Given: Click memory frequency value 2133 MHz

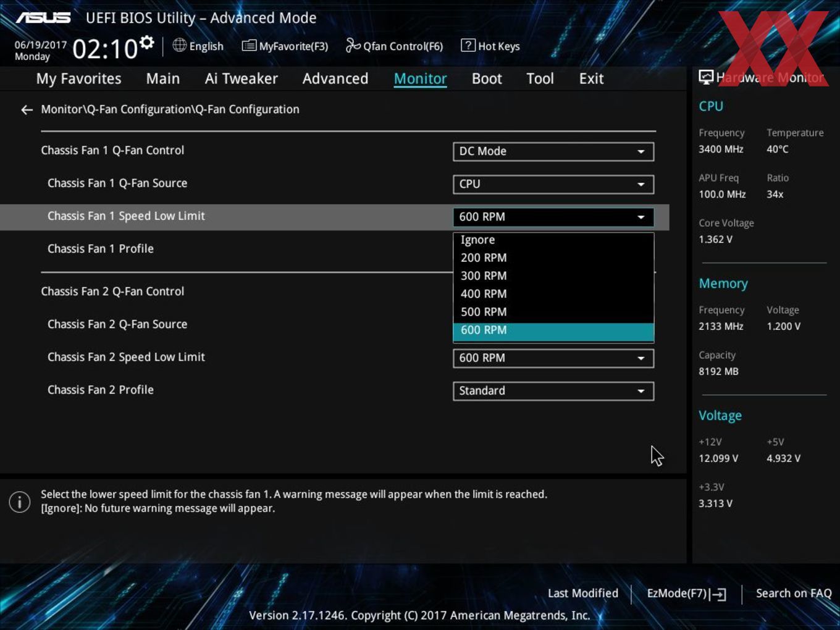Looking at the screenshot, I should coord(721,327).
